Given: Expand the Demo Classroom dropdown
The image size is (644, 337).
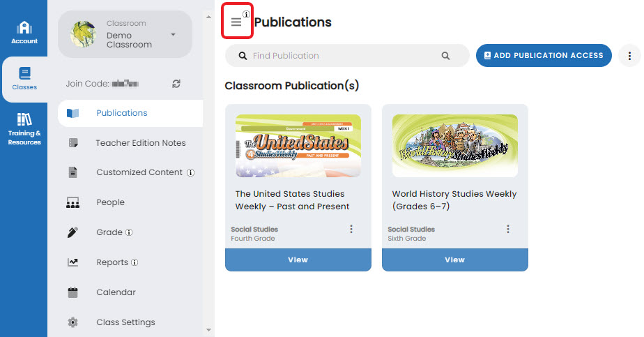Looking at the screenshot, I should coord(173,35).
